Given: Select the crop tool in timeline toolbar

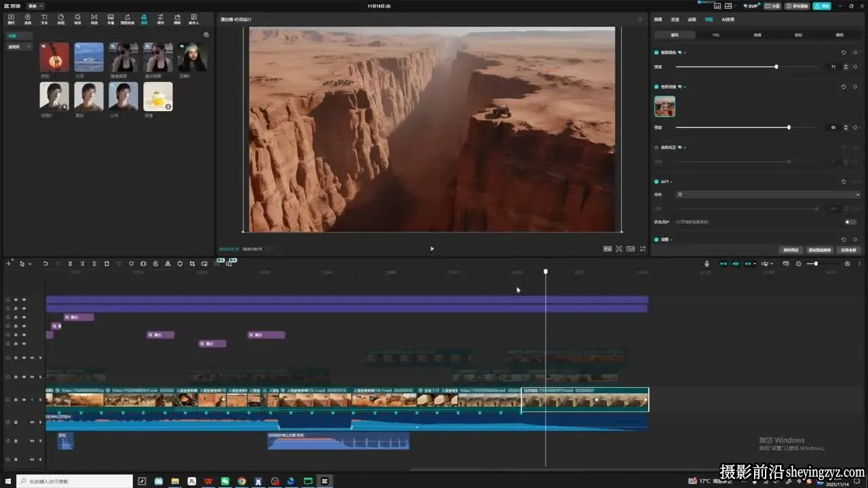Looking at the screenshot, I should 193,264.
